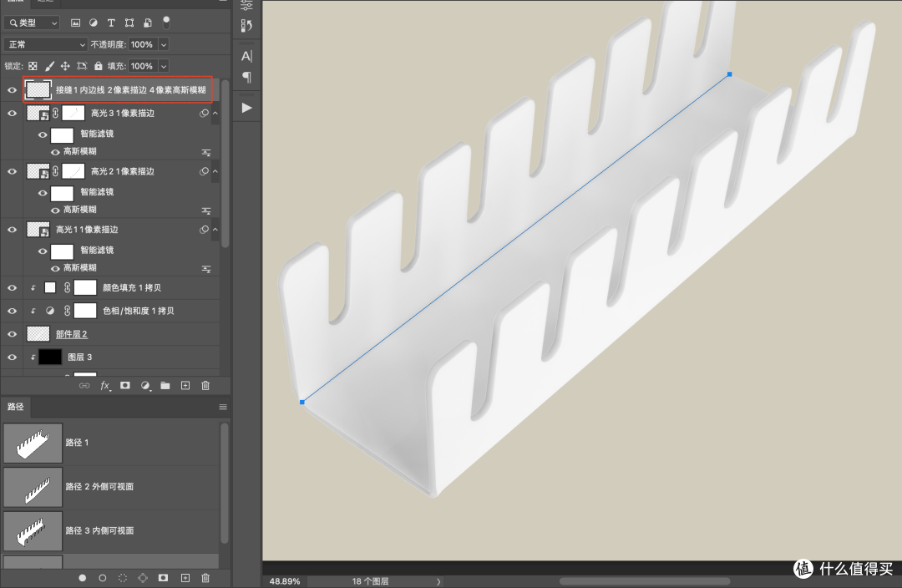Click the 填充 100% value field
The image size is (902, 588).
[x=142, y=66]
